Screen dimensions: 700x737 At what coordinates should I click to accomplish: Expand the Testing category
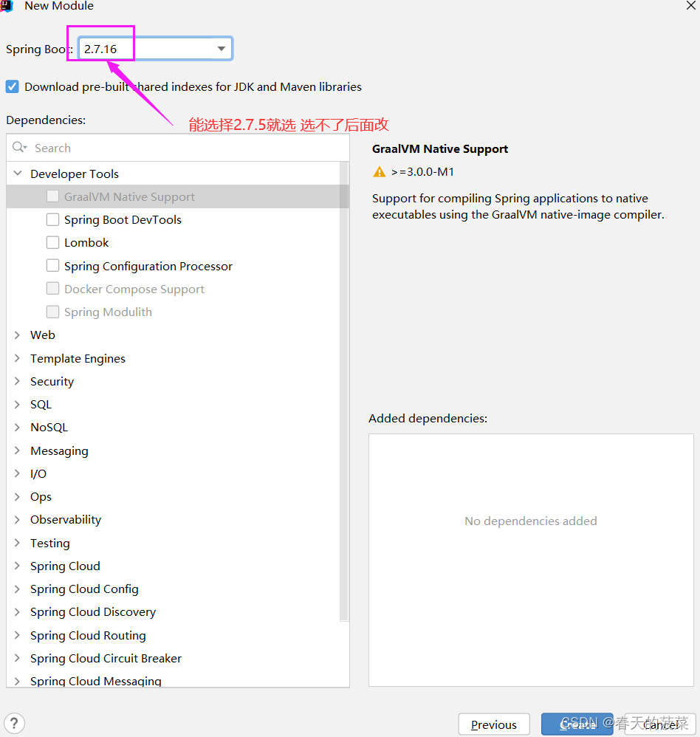[18, 543]
